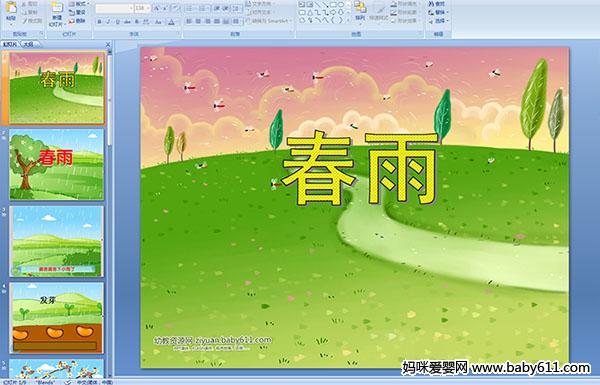This screenshot has width=600, height=385.
Task: Switch to the Slides tab in pane
Action: [x=10, y=44]
